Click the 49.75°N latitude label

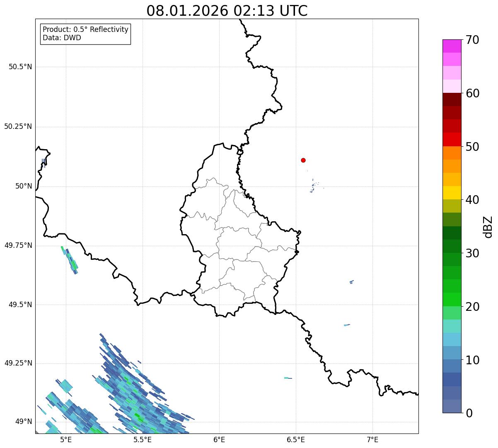tap(18, 245)
